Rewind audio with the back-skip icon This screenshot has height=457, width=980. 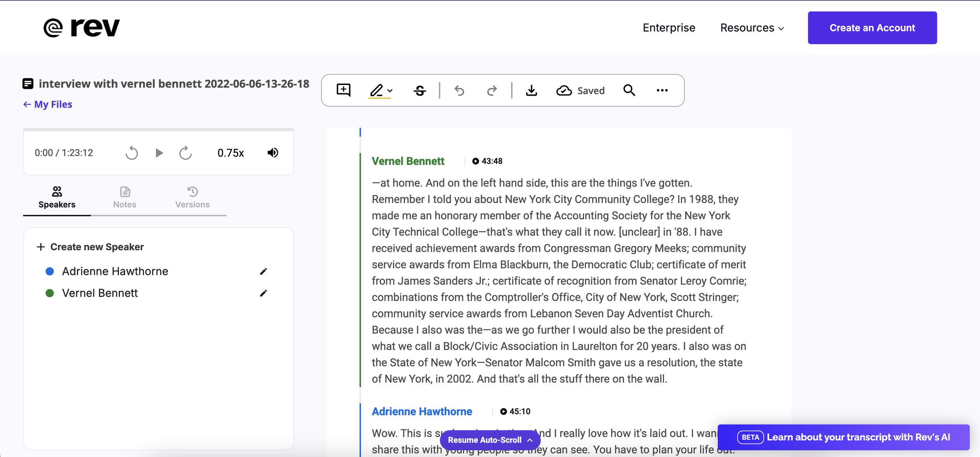(x=132, y=153)
